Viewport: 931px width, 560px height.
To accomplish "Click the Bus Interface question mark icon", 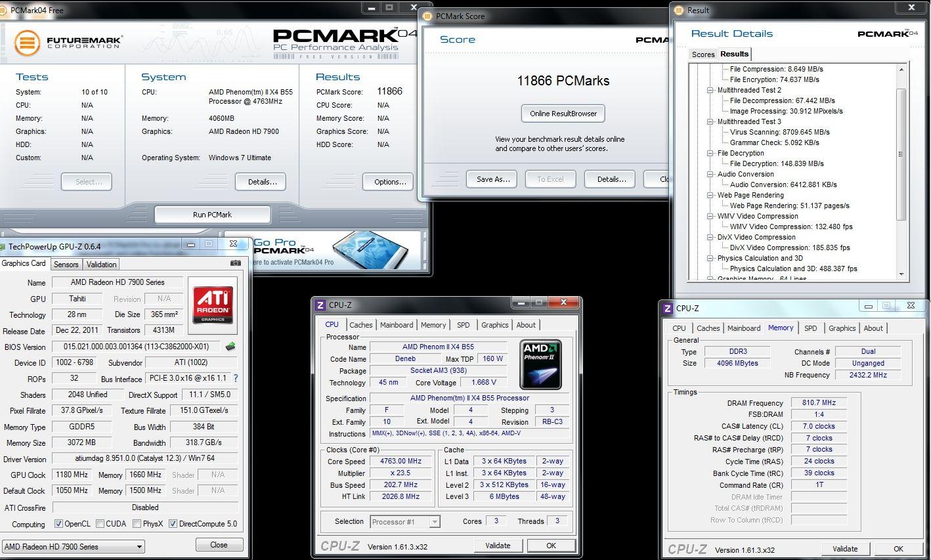I will pos(236,378).
